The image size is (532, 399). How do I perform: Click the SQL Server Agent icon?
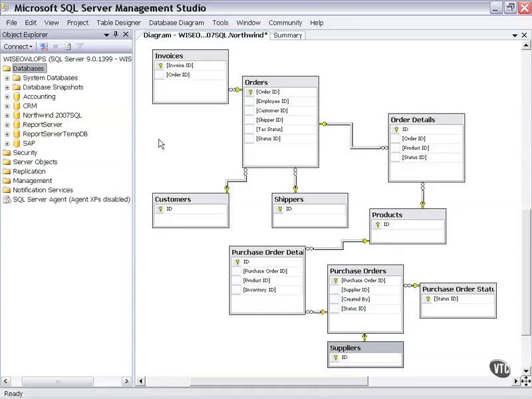click(7, 199)
